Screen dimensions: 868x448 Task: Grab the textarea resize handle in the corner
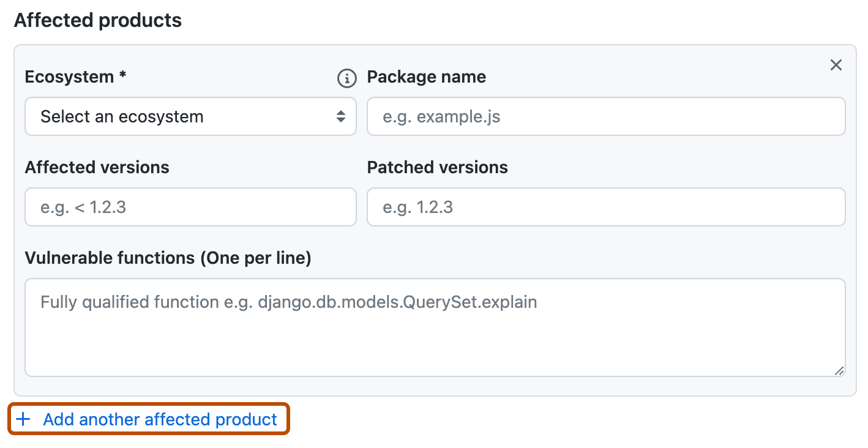839,370
